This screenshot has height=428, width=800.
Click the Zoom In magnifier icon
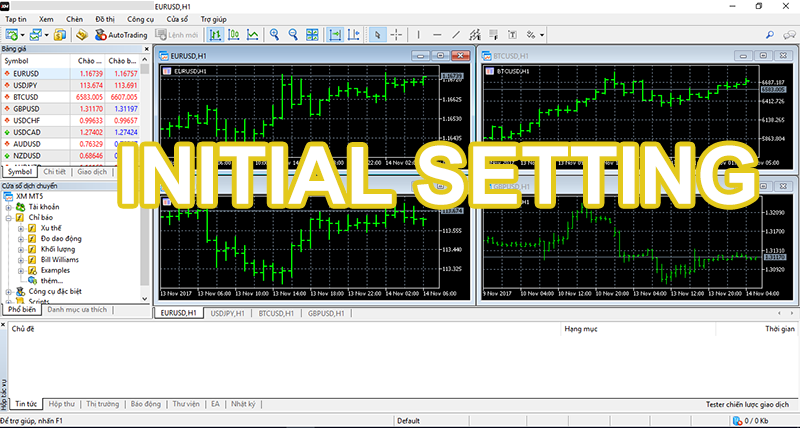[274, 35]
